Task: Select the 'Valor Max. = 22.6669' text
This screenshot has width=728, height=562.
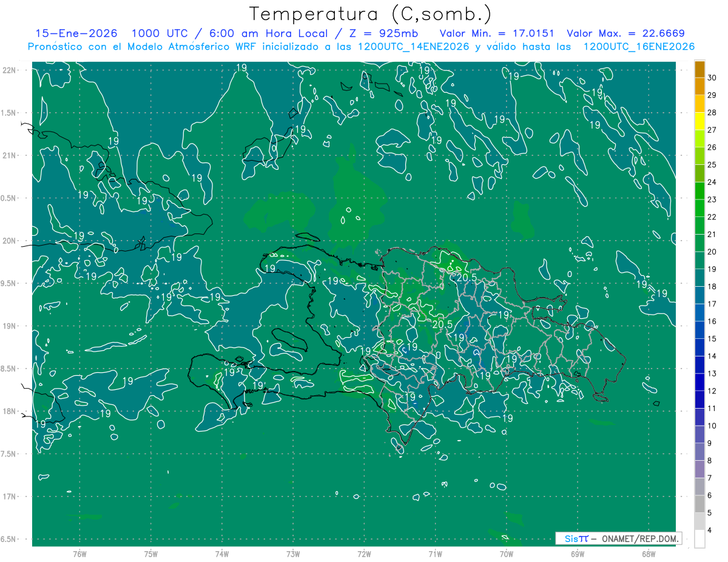Action: 625,33
